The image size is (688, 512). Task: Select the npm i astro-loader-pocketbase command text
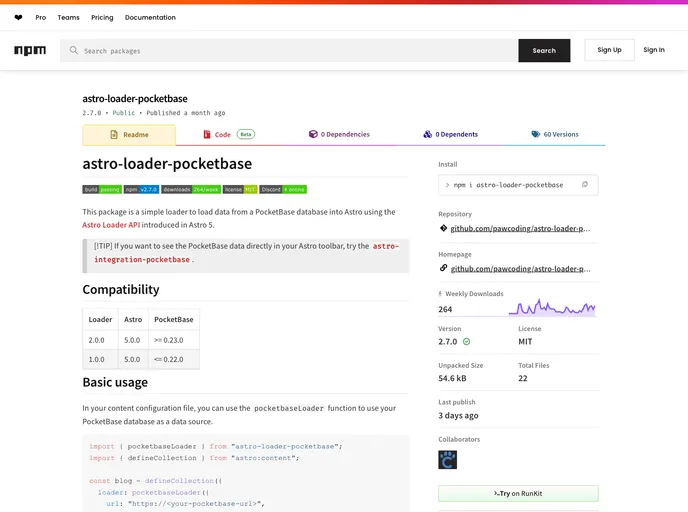508,185
